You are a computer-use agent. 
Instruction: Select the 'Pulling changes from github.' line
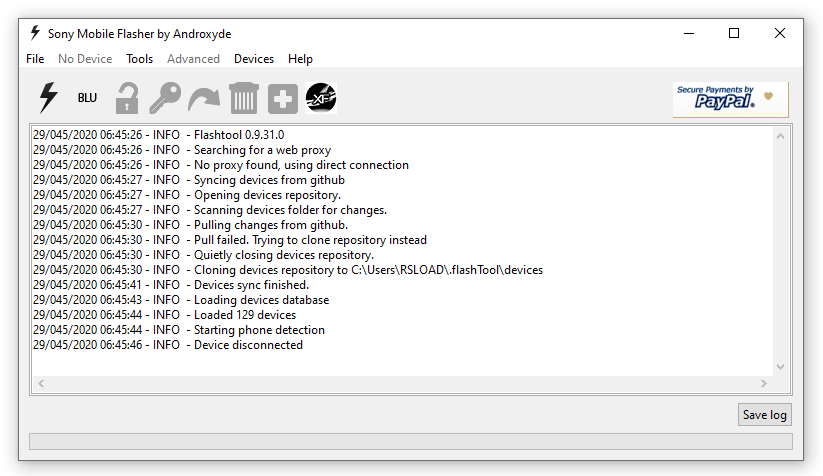191,225
